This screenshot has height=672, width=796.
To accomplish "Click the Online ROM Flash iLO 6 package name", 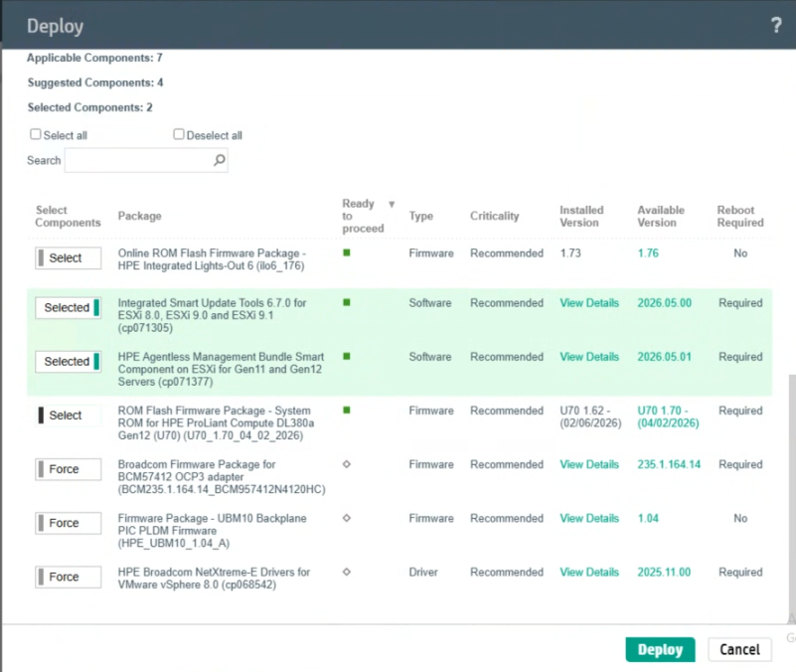I will point(212,259).
